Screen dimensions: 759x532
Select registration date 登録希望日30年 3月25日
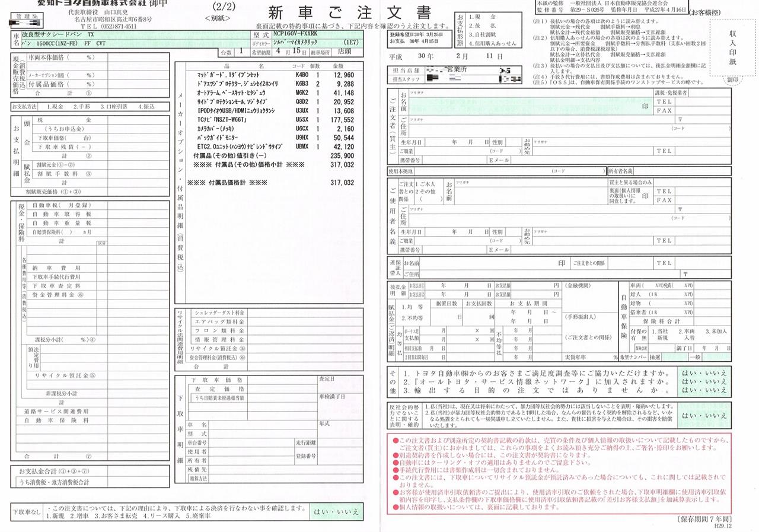click(417, 34)
